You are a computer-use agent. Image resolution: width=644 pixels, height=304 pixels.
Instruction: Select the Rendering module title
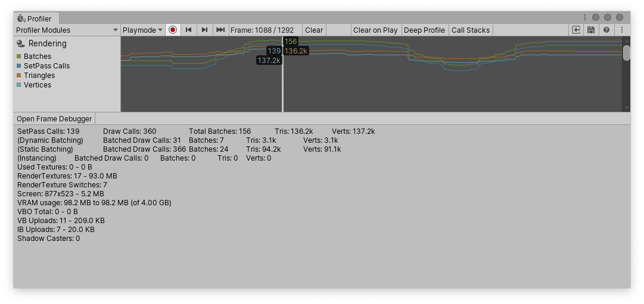click(48, 43)
